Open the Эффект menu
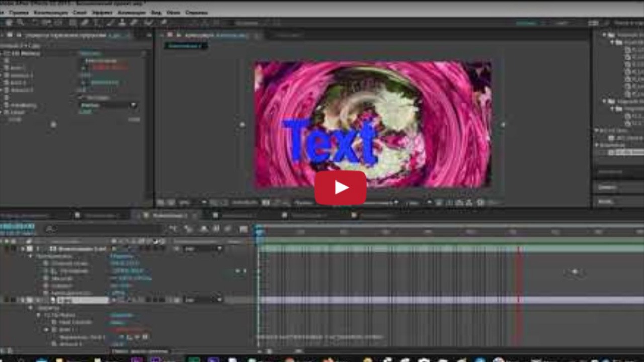The width and height of the screenshot is (644, 362). [x=101, y=12]
